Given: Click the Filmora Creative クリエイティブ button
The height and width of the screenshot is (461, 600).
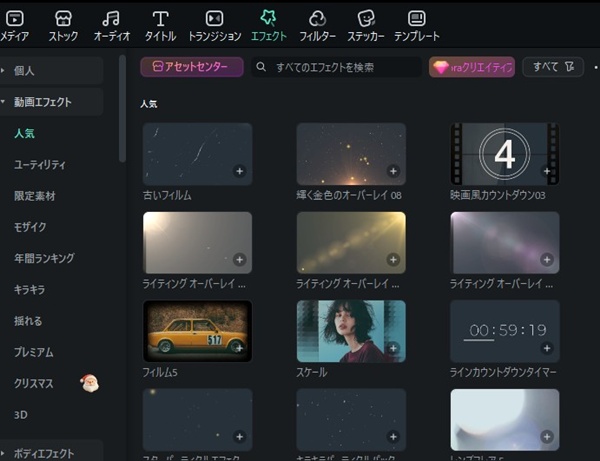Looking at the screenshot, I should point(471,67).
